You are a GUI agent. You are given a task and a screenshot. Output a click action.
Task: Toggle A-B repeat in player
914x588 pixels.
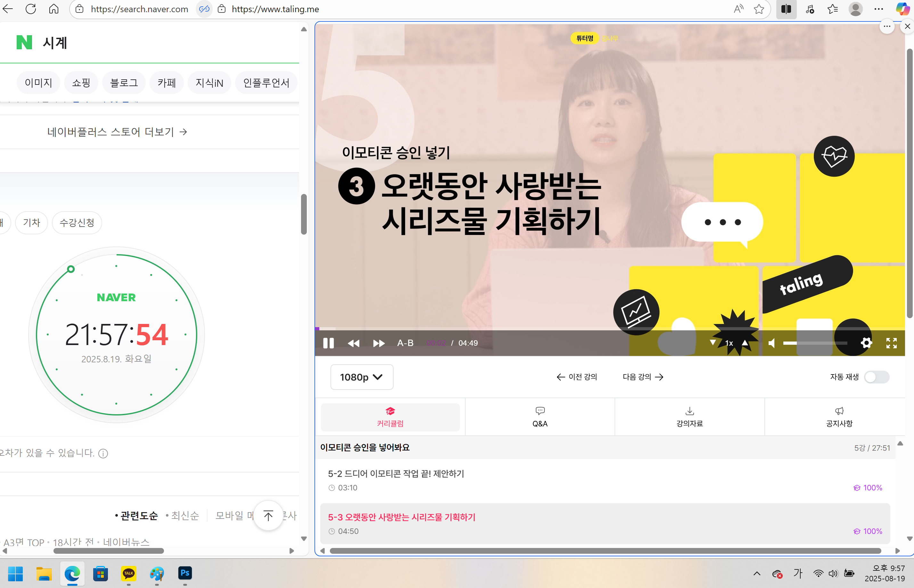click(405, 343)
